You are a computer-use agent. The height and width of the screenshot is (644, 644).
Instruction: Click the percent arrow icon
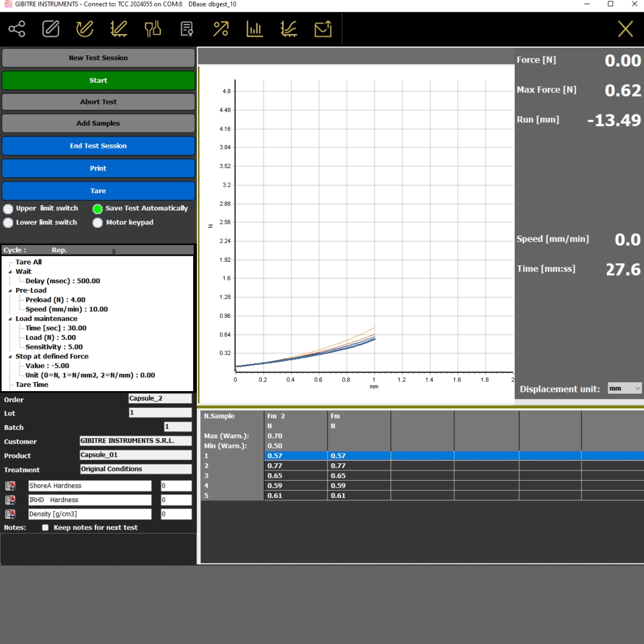(x=221, y=29)
